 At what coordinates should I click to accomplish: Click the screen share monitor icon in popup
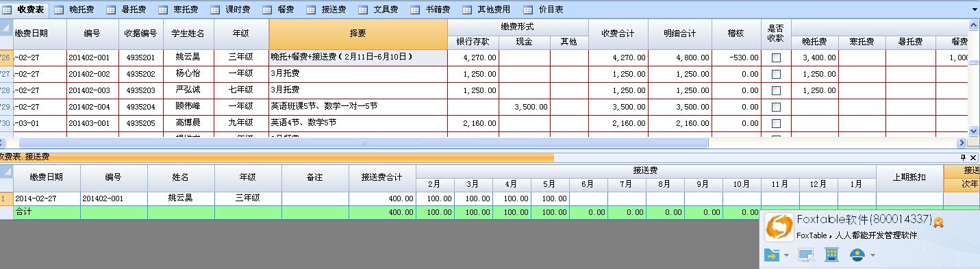(x=806, y=255)
